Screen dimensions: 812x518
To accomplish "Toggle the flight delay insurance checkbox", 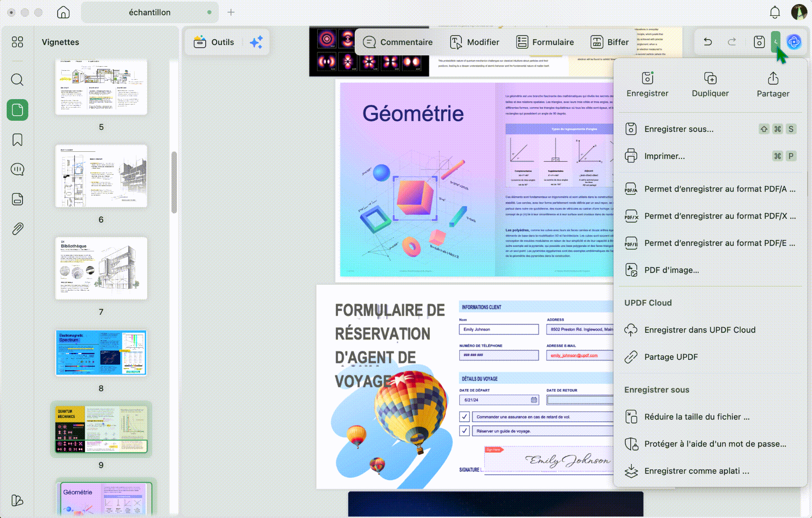I will point(465,417).
